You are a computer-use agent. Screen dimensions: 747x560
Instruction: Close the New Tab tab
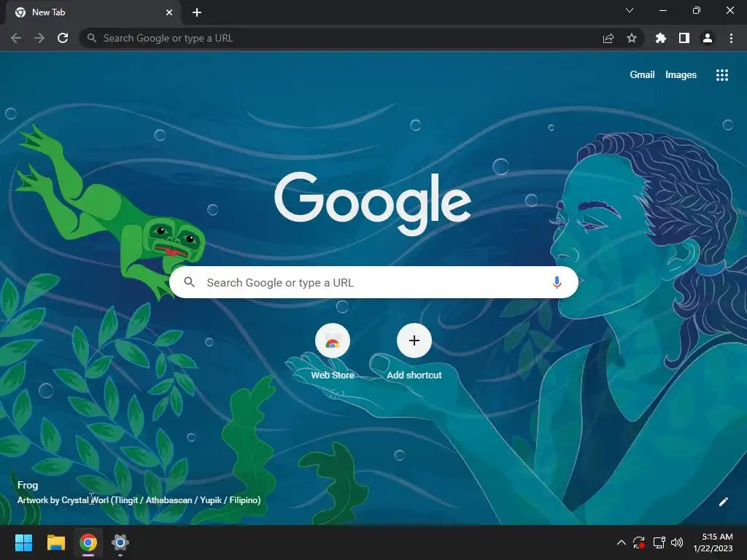pos(169,12)
